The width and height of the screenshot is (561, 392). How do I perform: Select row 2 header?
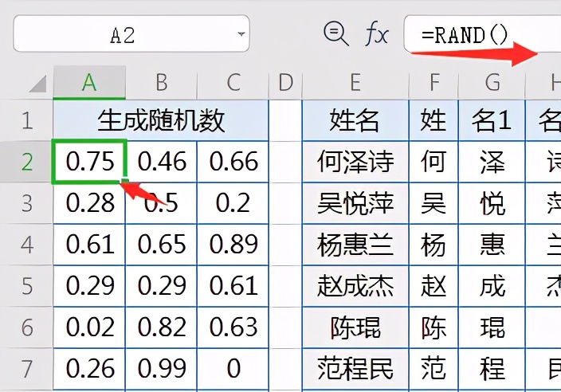(x=26, y=162)
